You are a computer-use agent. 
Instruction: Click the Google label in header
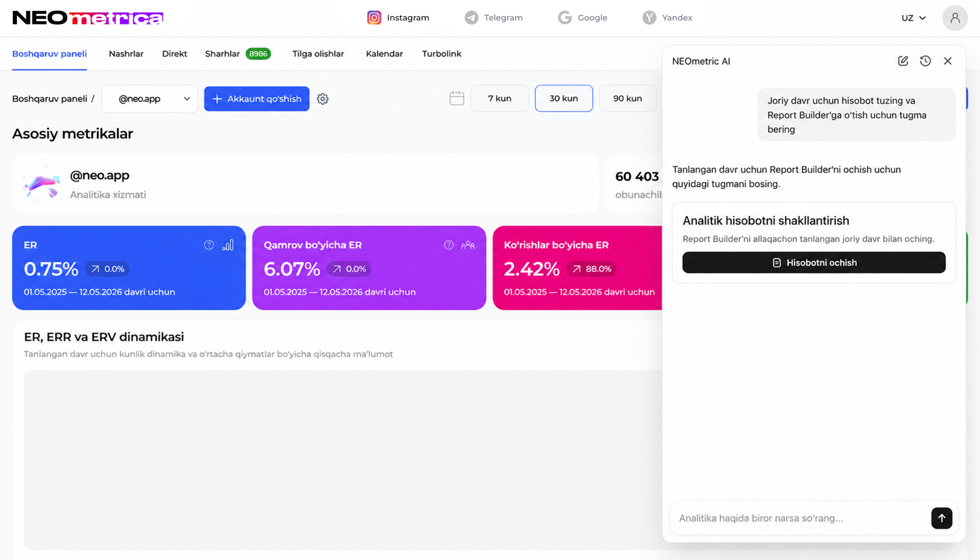[592, 17]
